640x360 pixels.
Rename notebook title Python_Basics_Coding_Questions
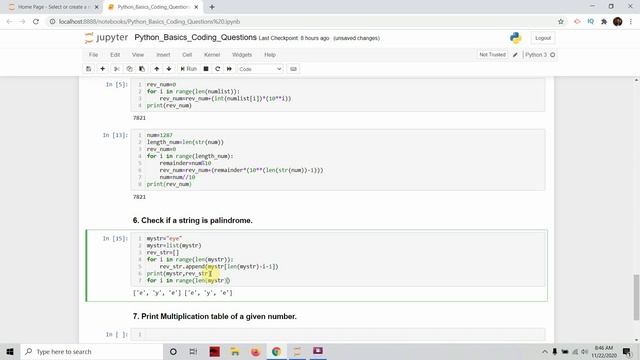click(196, 38)
